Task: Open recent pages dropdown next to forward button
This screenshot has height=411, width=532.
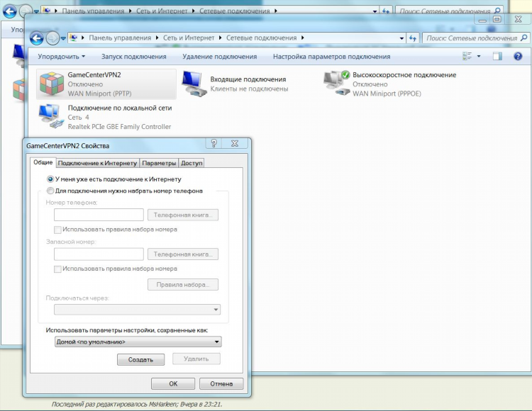Action: [x=63, y=38]
